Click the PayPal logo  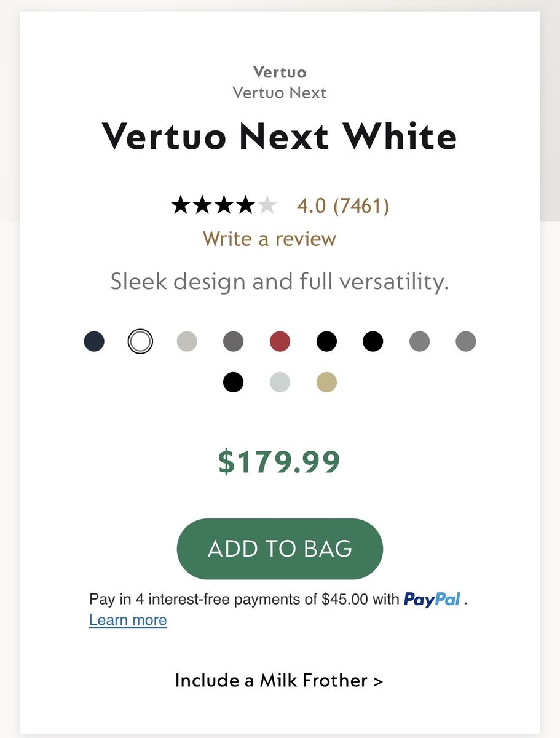click(432, 600)
